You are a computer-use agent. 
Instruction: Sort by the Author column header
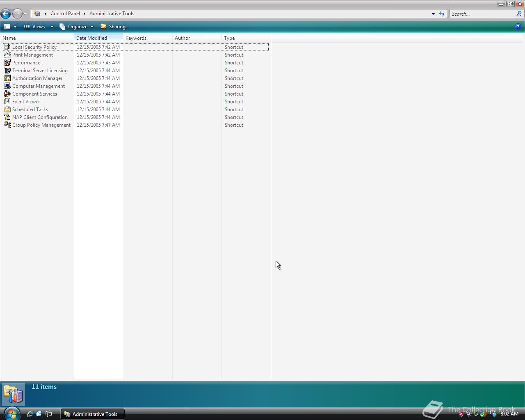197,38
